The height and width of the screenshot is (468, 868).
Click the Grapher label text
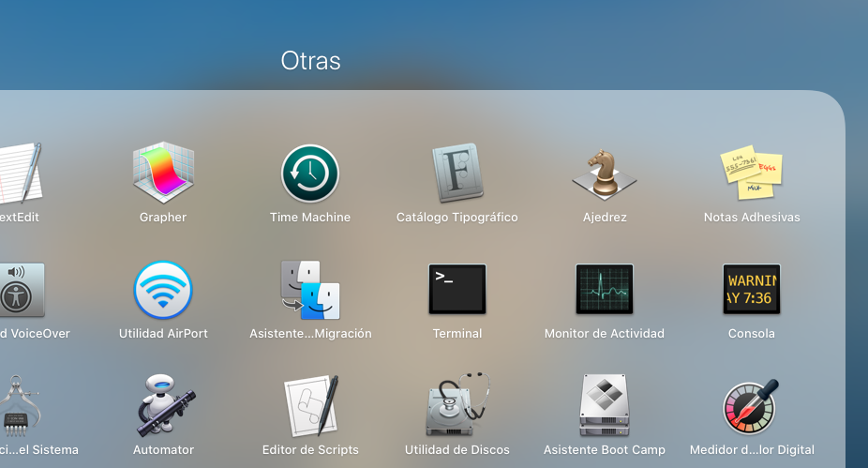[x=163, y=217]
